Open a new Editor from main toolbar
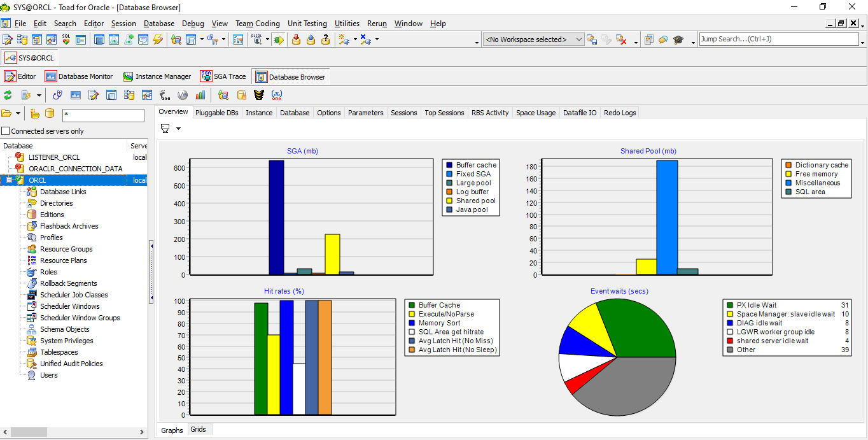 (8, 39)
